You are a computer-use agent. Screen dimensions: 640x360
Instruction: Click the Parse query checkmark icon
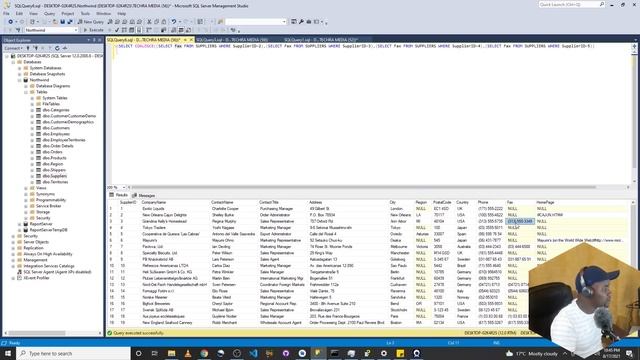[117, 30]
